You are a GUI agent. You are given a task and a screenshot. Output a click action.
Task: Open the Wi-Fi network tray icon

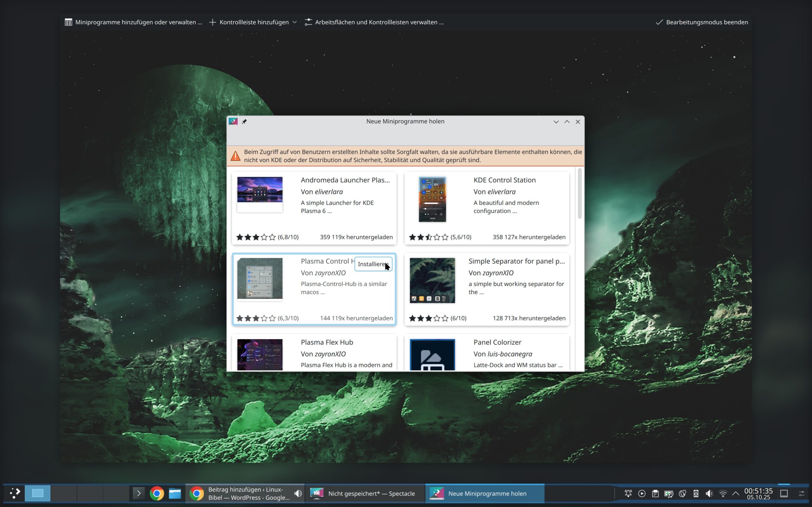(x=723, y=493)
